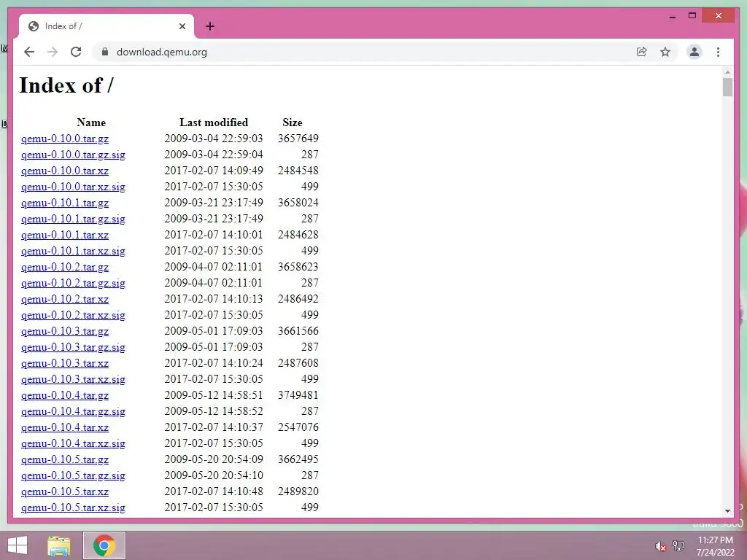Close the "Index of /" tab
Screen dimensions: 747x560
(x=182, y=26)
